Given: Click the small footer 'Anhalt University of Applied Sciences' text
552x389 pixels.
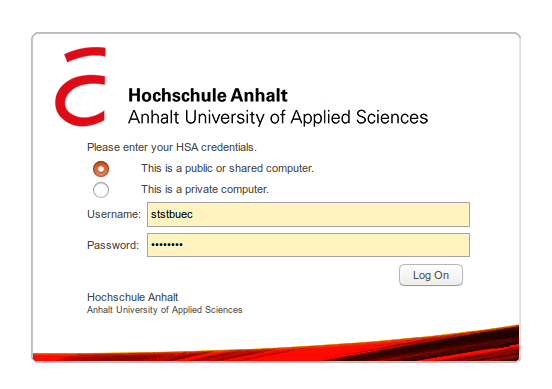Looking at the screenshot, I should click(x=164, y=310).
